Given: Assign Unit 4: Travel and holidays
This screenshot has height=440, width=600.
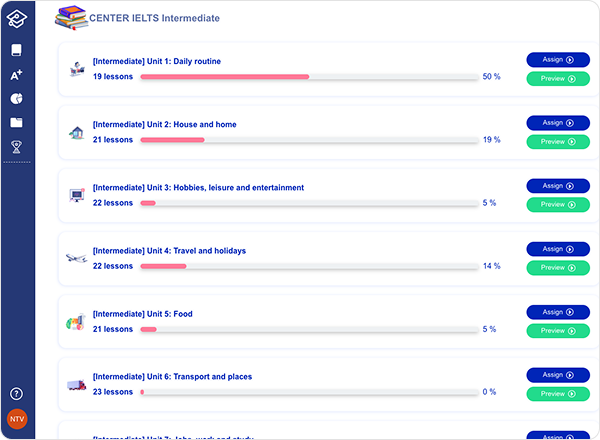Looking at the screenshot, I should click(557, 249).
